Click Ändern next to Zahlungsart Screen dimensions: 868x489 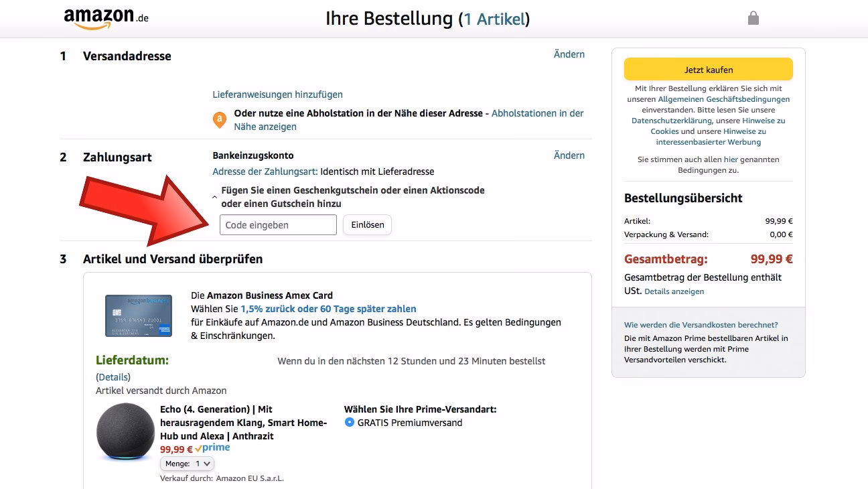click(569, 155)
